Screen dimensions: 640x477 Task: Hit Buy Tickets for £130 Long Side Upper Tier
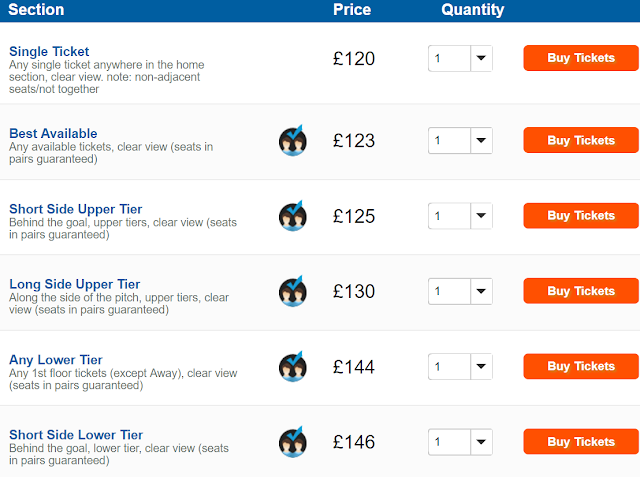pyautogui.click(x=581, y=292)
